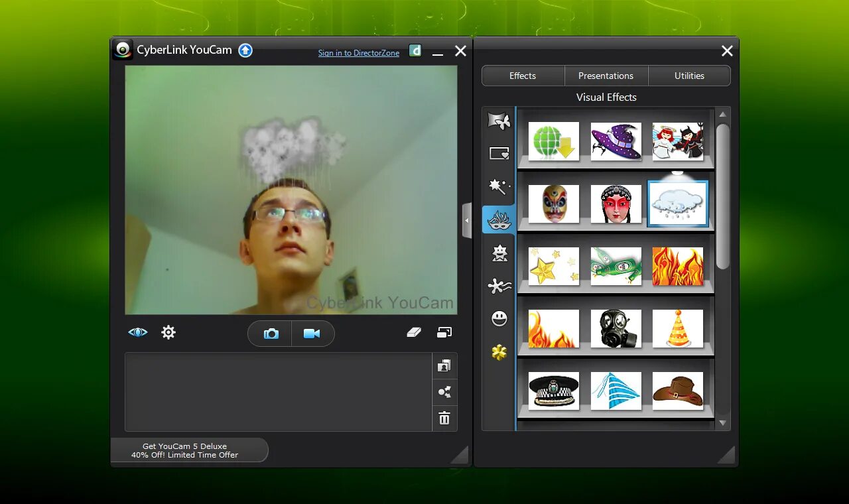Choose the globe download more effects thumbnail
This screenshot has width=849, height=504.
(554, 141)
